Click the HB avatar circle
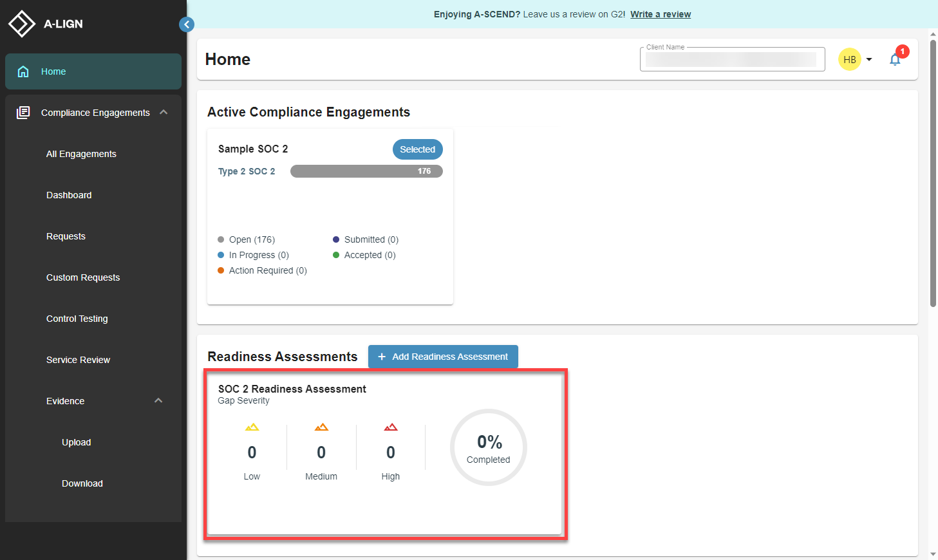The image size is (938, 560). point(850,59)
